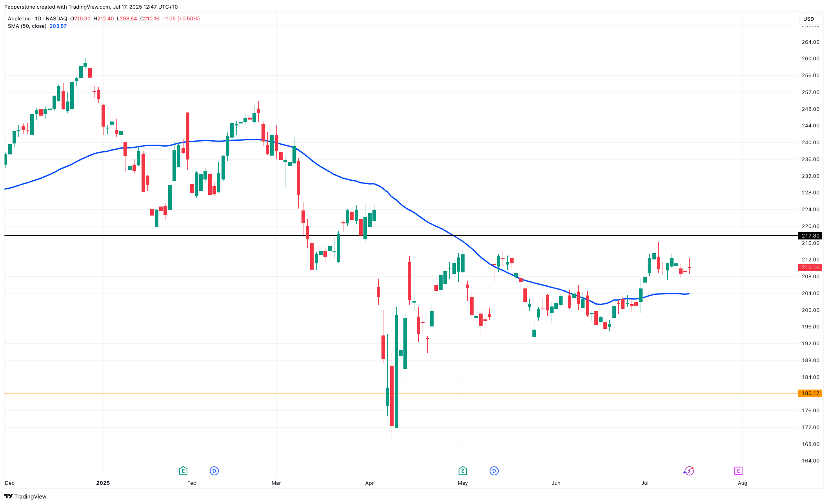Click the Apr label on time axis
The image size is (828, 504).
tap(369, 483)
